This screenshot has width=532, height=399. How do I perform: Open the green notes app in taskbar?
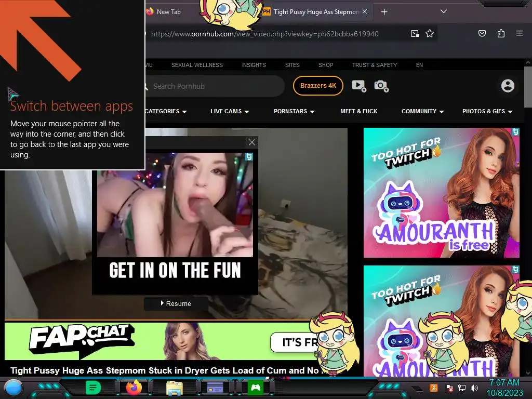click(x=94, y=388)
